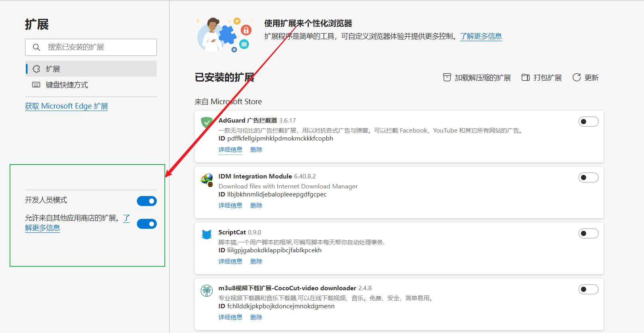Click the AdGuard green shield icon
The image size is (644, 333).
[x=207, y=122]
